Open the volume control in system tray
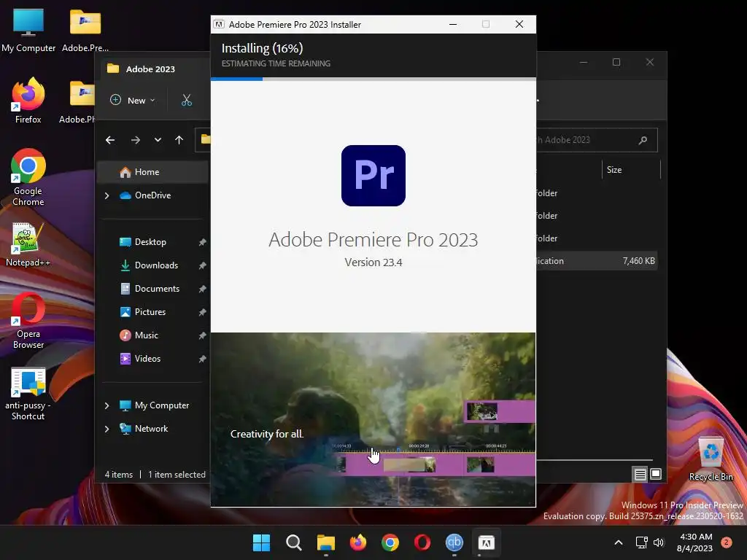 click(659, 542)
